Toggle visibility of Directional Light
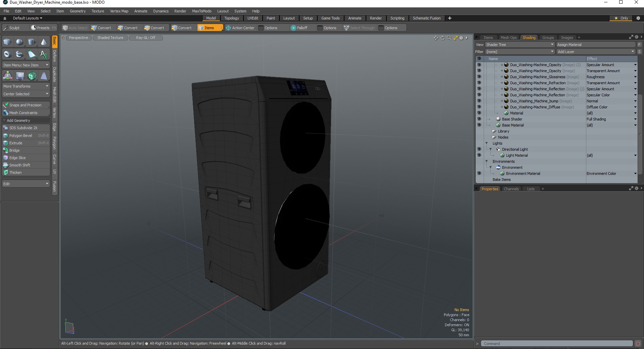Image resolution: width=644 pixels, height=349 pixels. pos(479,149)
